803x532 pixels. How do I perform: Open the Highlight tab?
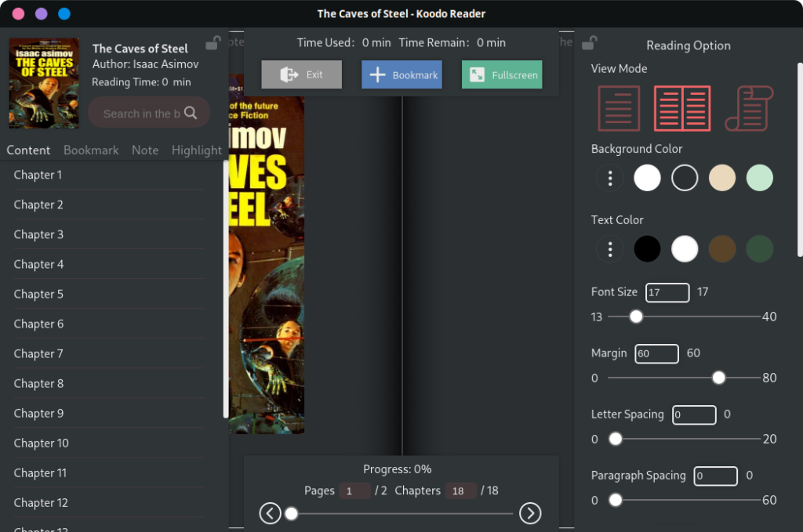click(196, 150)
